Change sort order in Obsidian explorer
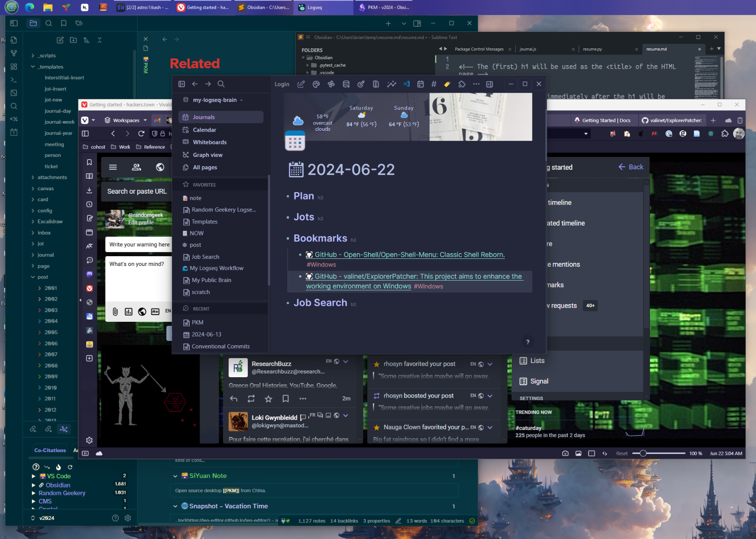Viewport: 756px width, 539px height. point(86,40)
